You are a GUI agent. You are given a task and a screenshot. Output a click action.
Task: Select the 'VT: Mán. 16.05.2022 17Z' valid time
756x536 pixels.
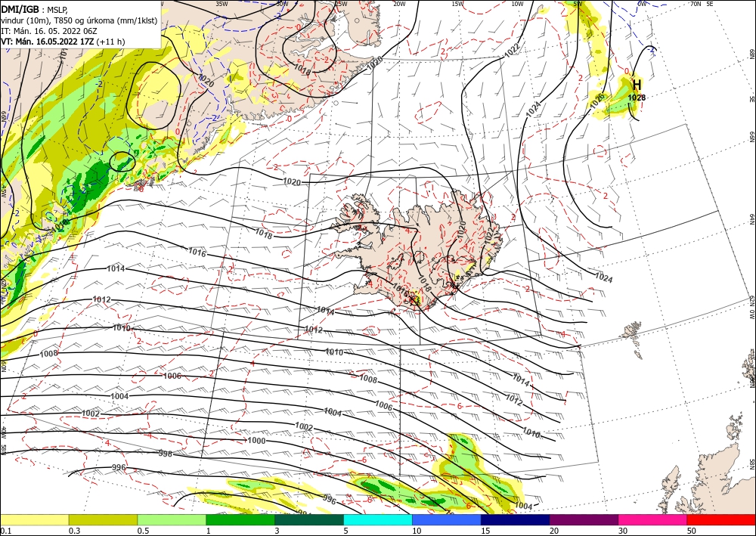pos(48,42)
